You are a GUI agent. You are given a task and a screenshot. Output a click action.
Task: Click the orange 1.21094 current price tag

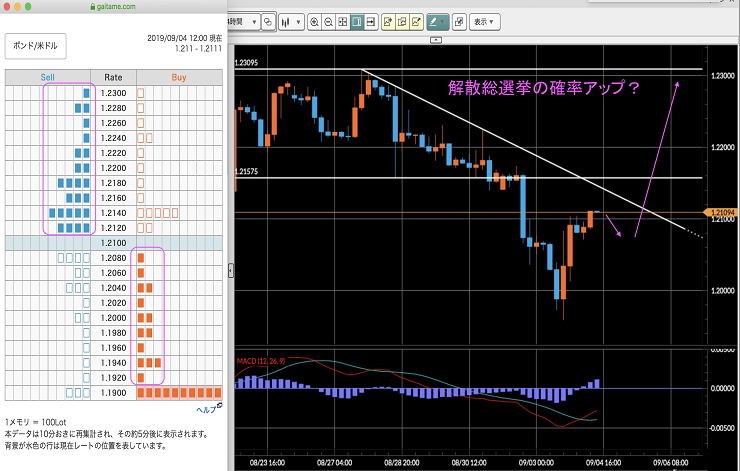[x=721, y=213]
